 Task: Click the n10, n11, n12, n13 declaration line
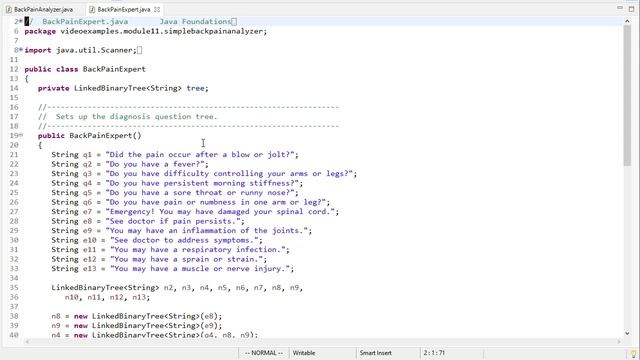point(107,297)
